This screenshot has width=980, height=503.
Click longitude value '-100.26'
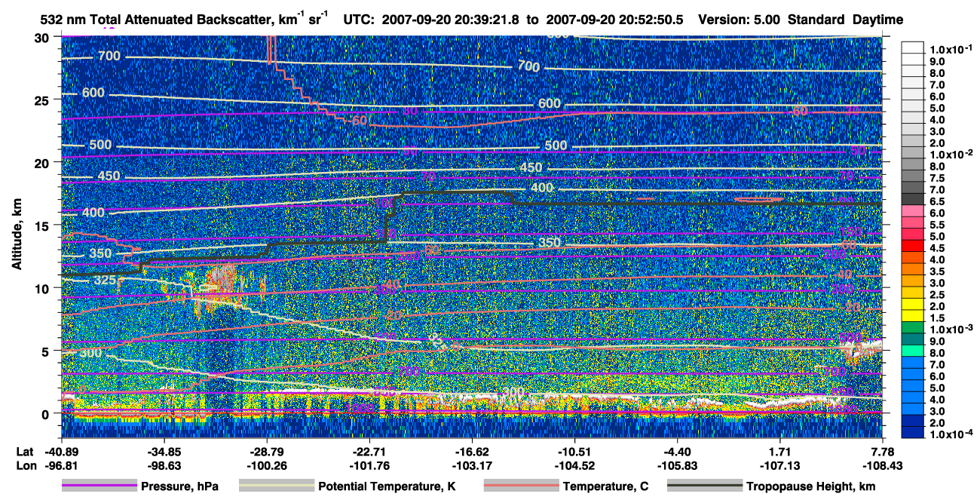coord(267,465)
